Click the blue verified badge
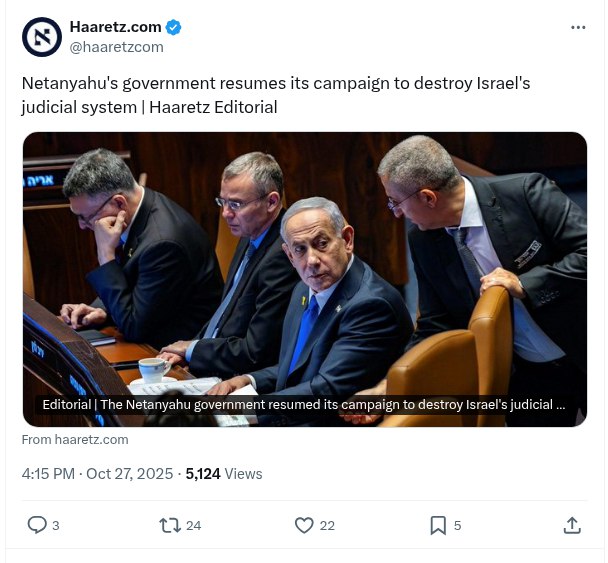The height and width of the screenshot is (563, 608). coord(173,27)
